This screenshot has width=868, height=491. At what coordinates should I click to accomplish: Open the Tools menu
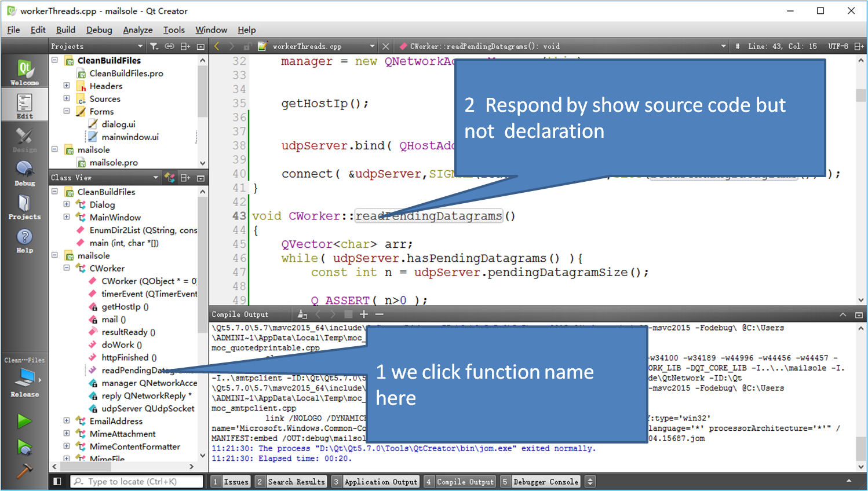174,30
